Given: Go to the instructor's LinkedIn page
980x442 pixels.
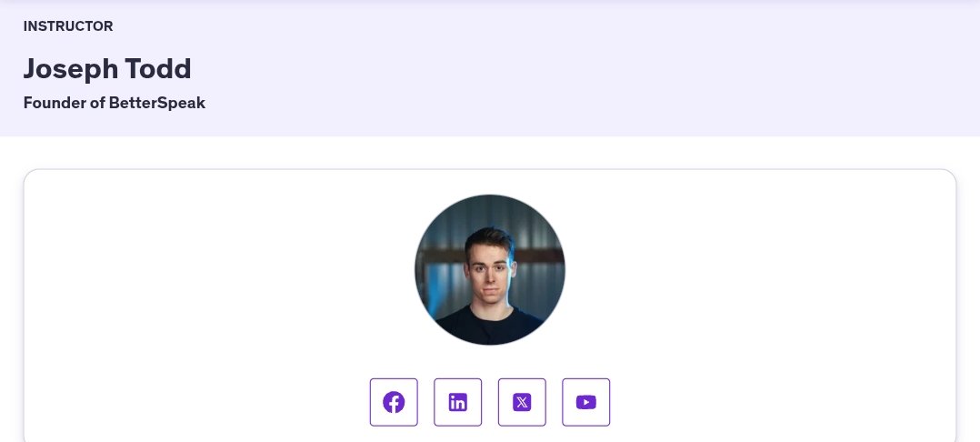Looking at the screenshot, I should [x=457, y=402].
